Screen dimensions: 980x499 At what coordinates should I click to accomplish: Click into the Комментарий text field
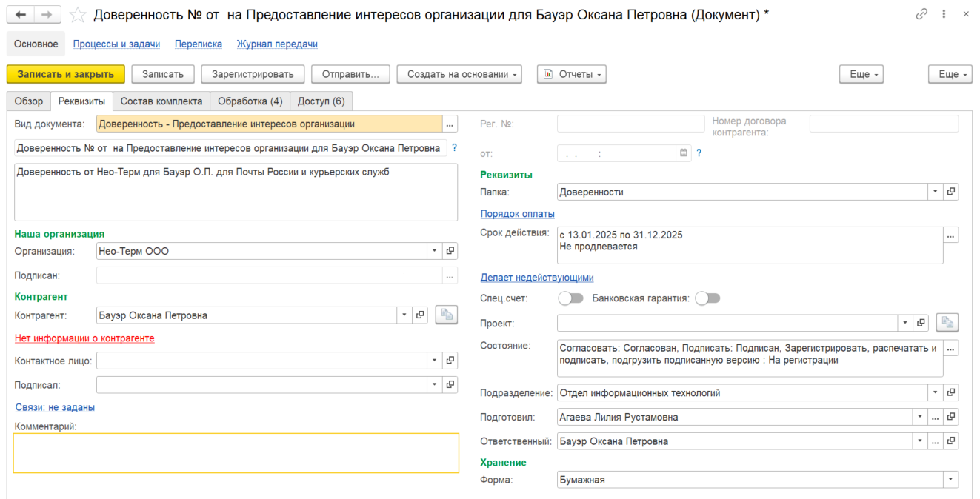(x=236, y=453)
